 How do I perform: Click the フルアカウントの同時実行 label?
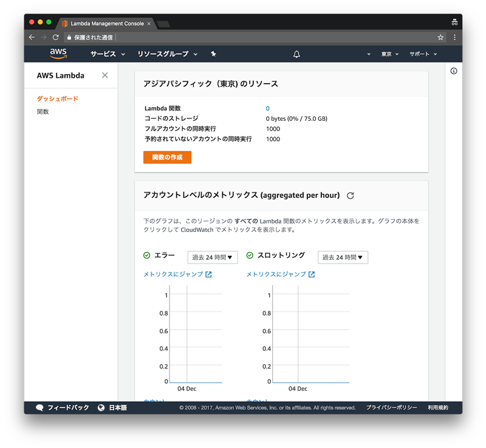point(180,129)
